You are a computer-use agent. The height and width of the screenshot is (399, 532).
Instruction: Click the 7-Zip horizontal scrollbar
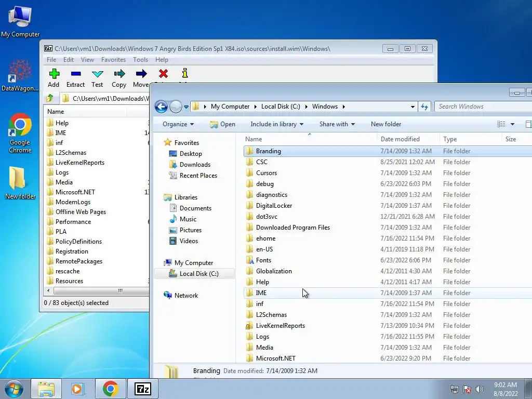(x=100, y=291)
